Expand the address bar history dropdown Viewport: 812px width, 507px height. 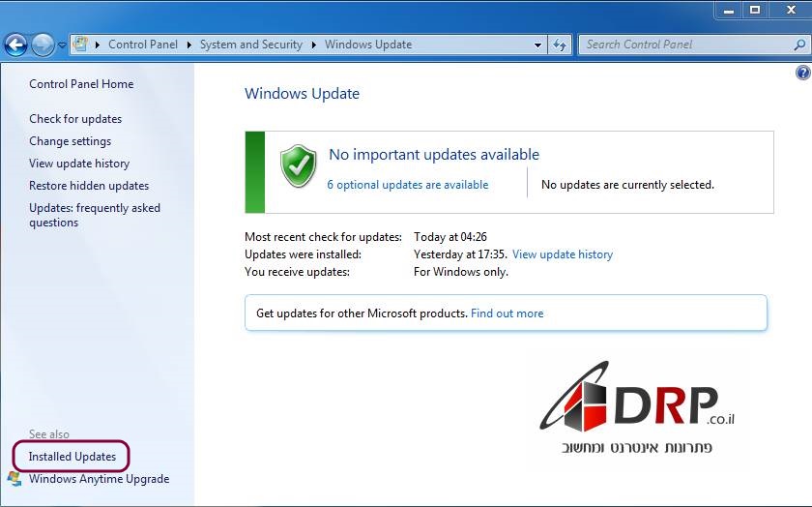pyautogui.click(x=538, y=45)
